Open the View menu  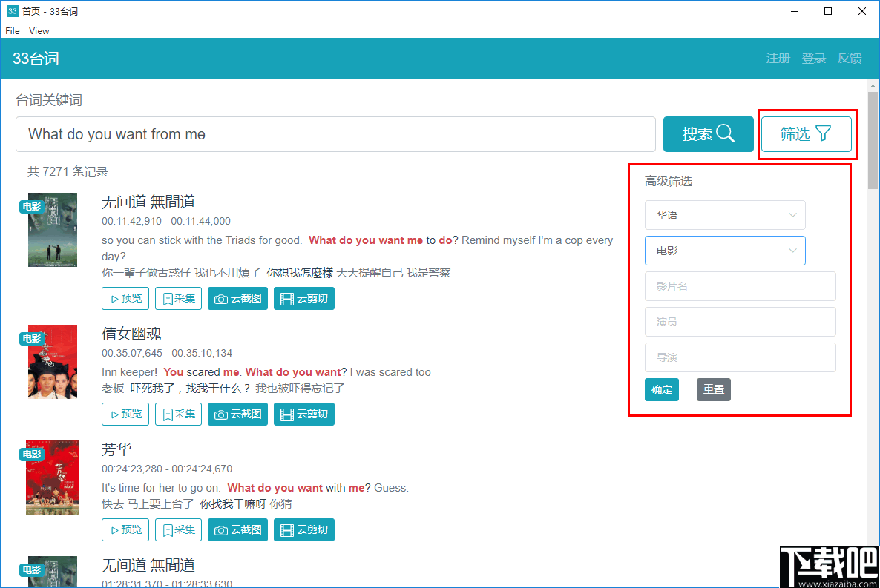pyautogui.click(x=39, y=31)
